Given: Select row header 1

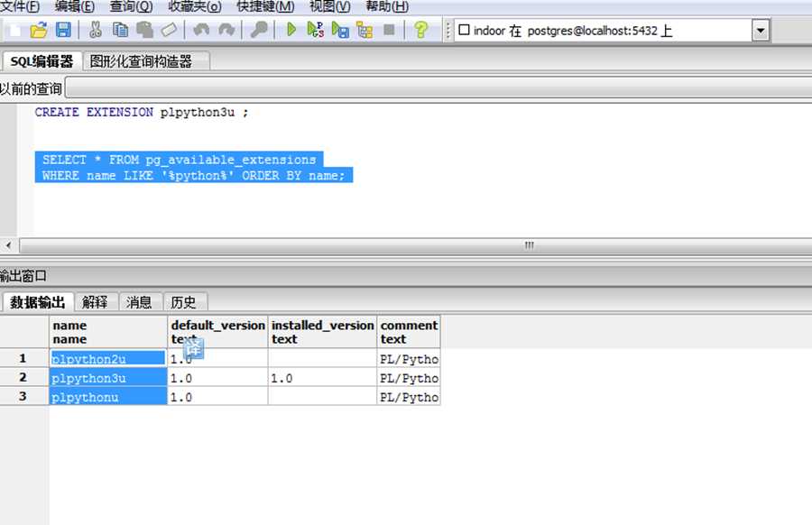Looking at the screenshot, I should [x=23, y=358].
